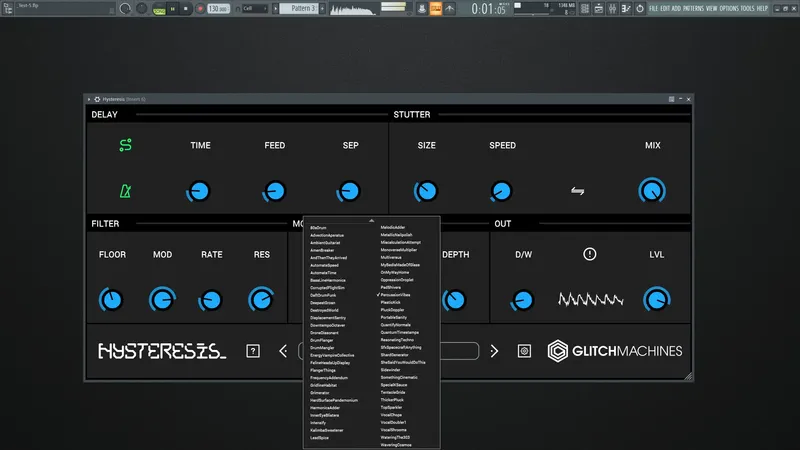Click the output D/W knob
The width and height of the screenshot is (800, 450).
pos(522,300)
